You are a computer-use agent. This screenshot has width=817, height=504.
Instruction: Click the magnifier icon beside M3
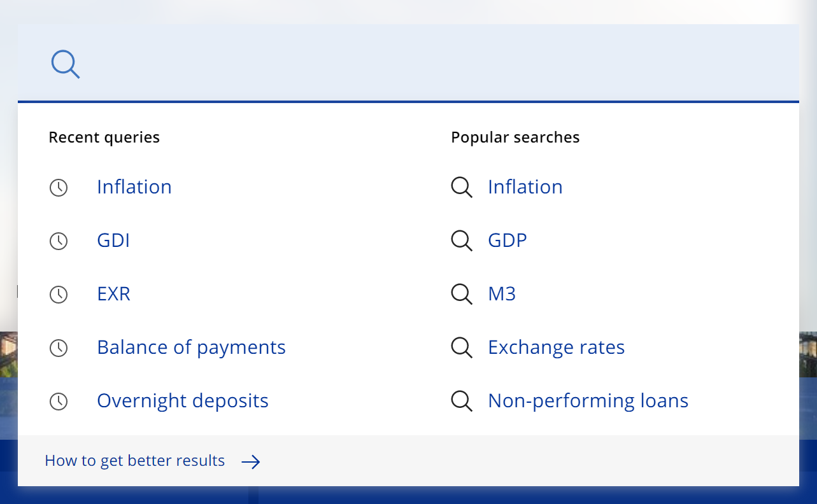[x=461, y=294]
